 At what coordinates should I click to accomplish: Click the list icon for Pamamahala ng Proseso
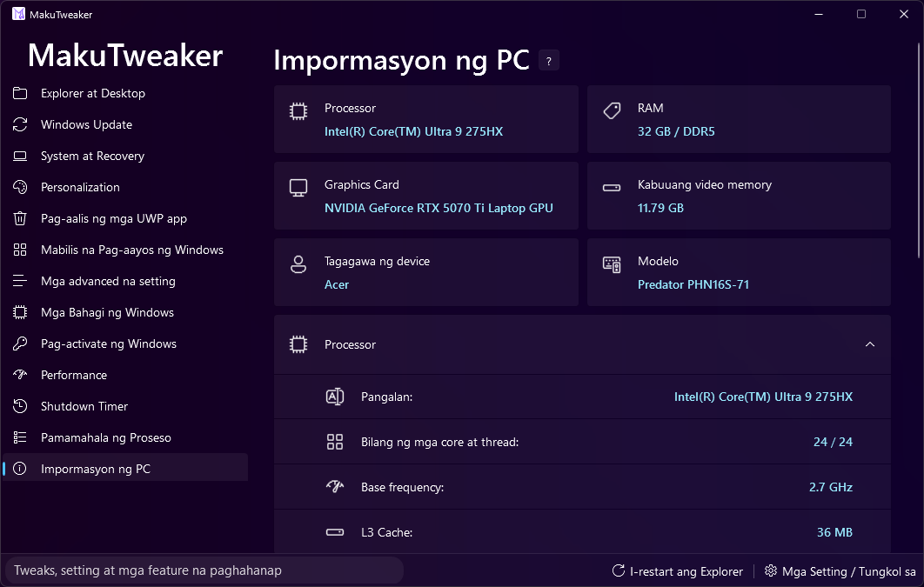(20, 437)
